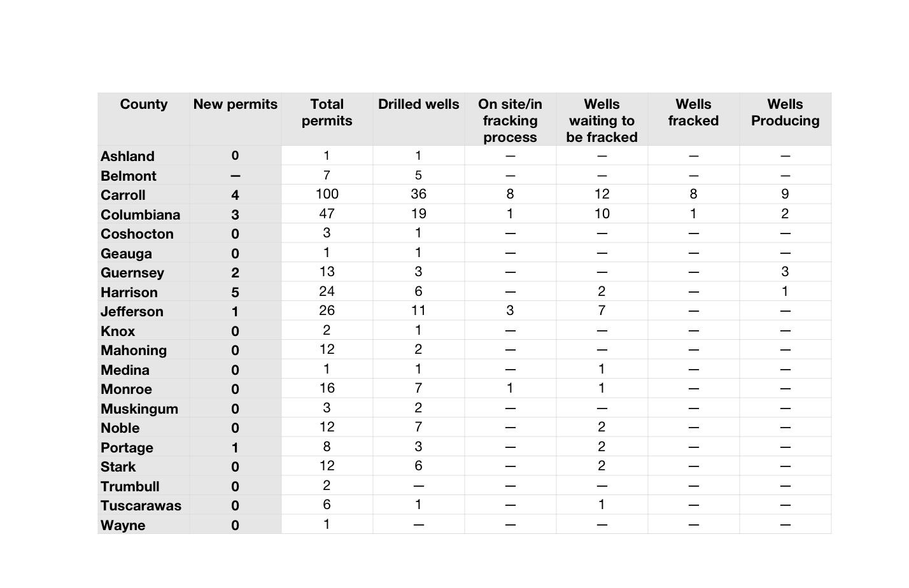Click the Wayne county row label
909x588 pixels.
pyautogui.click(x=123, y=526)
